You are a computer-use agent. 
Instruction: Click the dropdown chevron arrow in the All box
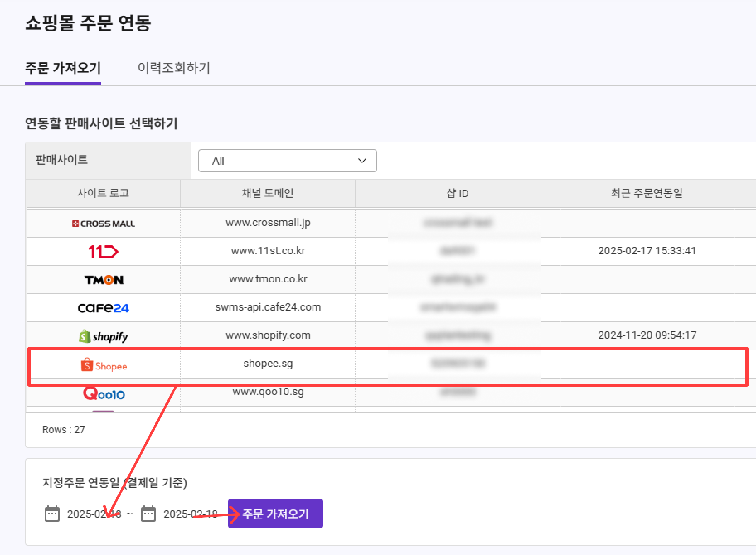362,161
